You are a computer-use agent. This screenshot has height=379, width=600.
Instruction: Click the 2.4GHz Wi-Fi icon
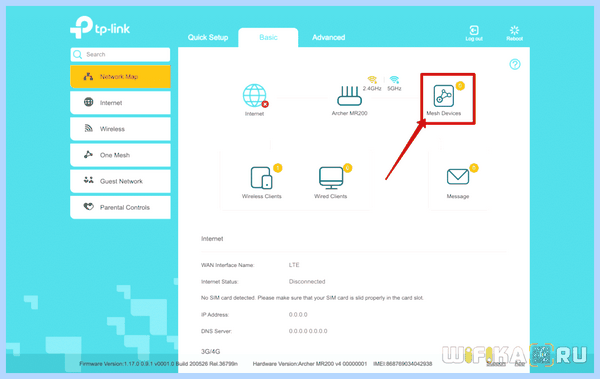(372, 80)
